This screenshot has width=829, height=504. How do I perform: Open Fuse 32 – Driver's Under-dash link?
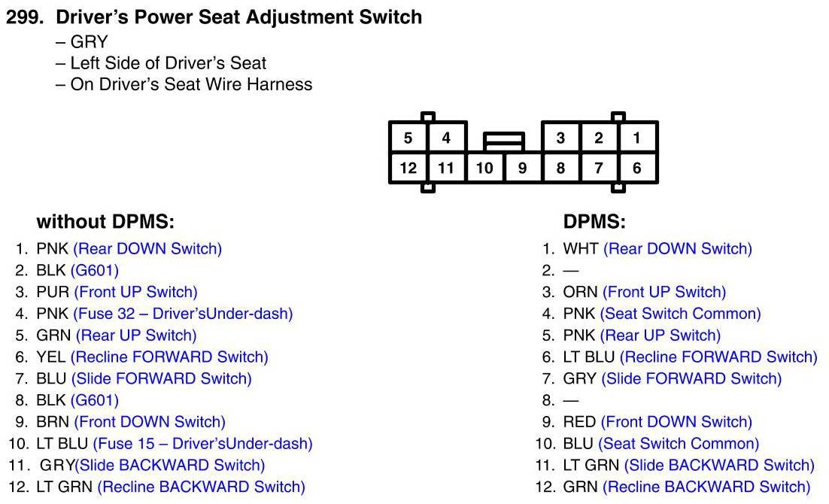[183, 314]
